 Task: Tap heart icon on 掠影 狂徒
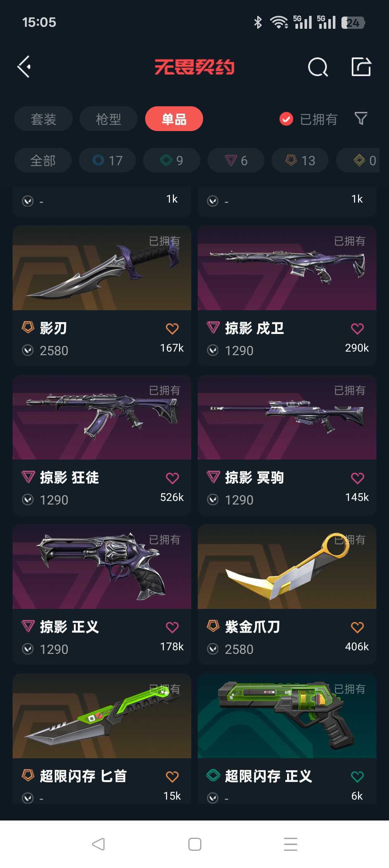pyautogui.click(x=172, y=478)
